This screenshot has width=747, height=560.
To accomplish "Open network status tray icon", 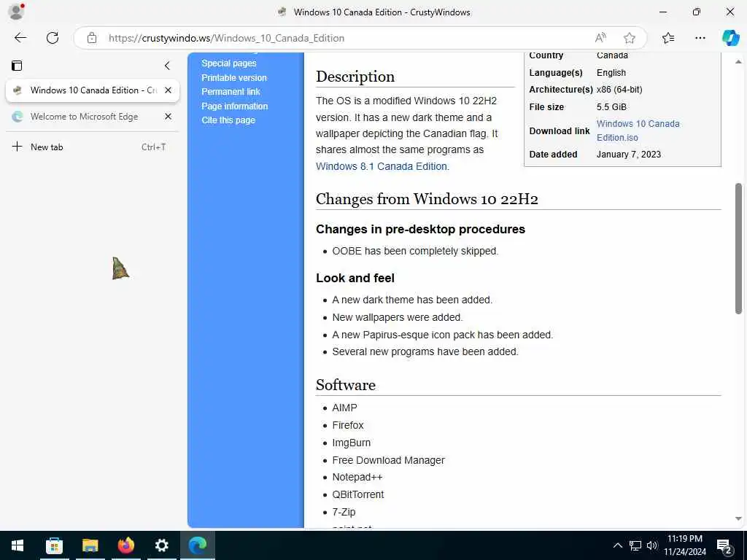I will tap(635, 545).
